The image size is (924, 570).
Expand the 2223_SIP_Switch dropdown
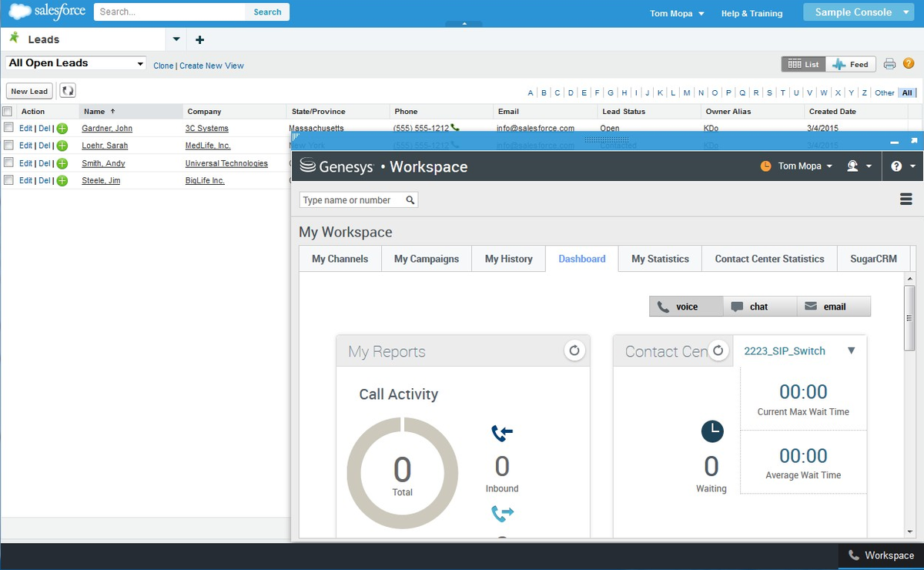point(851,350)
